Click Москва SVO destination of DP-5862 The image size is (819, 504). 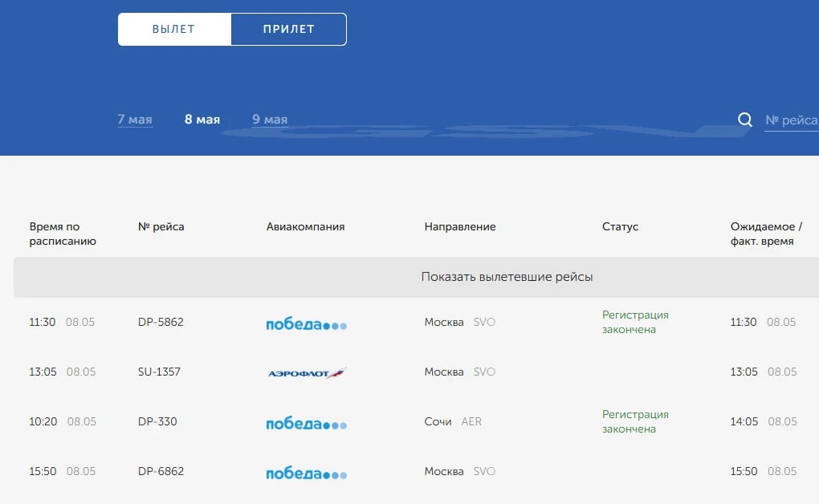click(x=459, y=323)
